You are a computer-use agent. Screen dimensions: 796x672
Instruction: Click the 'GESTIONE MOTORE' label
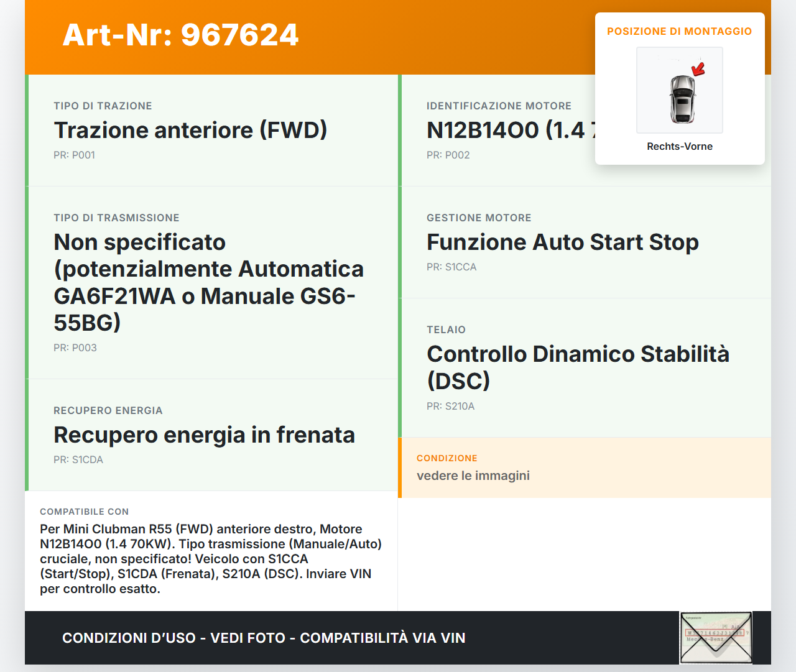point(479,218)
